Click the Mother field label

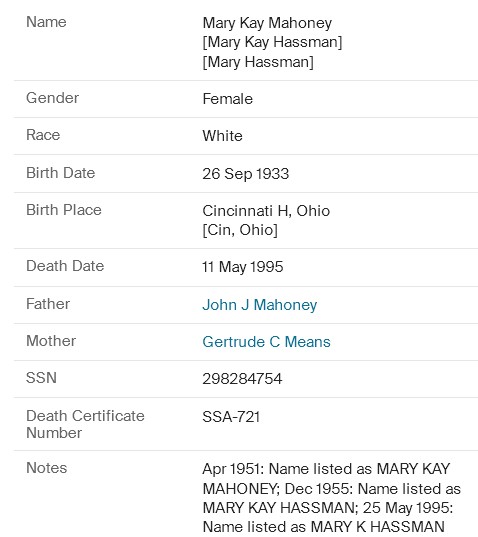point(51,340)
